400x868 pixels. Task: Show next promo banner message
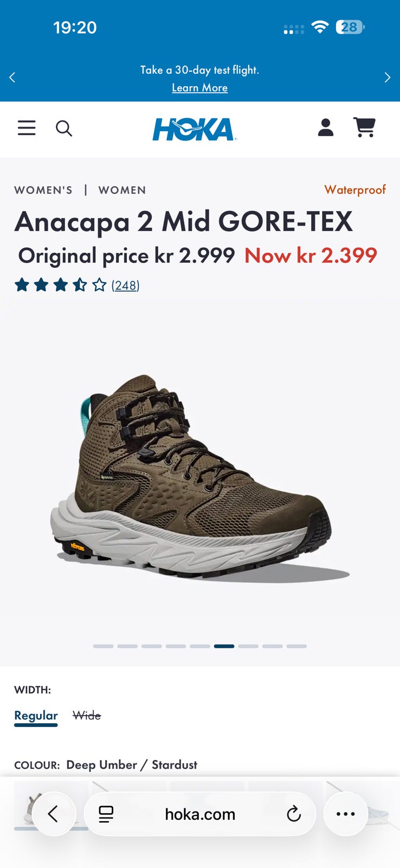click(x=387, y=78)
